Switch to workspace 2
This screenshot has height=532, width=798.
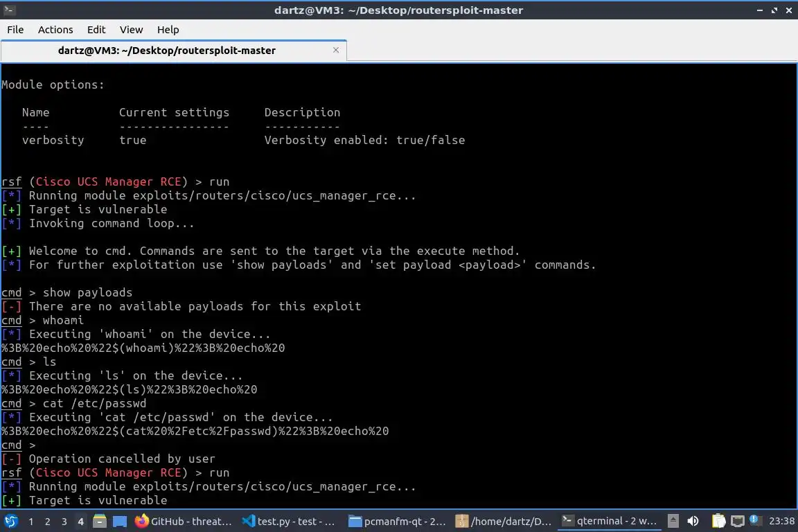point(47,522)
